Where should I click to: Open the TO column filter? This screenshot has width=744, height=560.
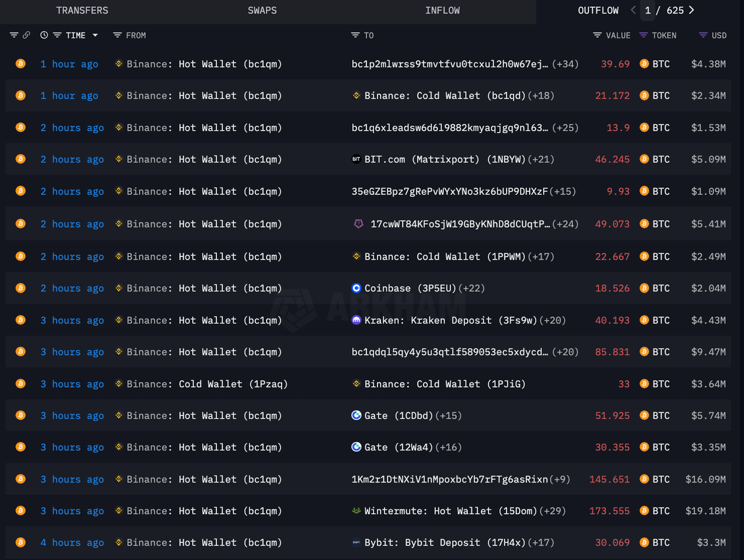pyautogui.click(x=355, y=35)
